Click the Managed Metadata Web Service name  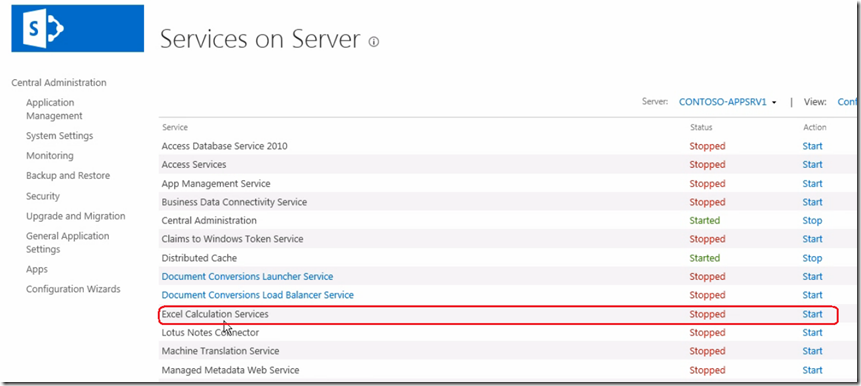tap(230, 371)
